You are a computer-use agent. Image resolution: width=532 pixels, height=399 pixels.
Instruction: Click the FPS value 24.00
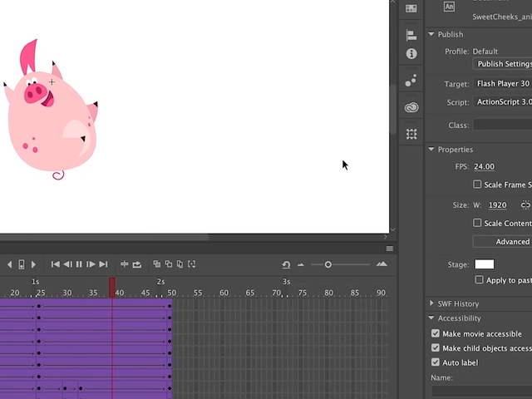484,166
